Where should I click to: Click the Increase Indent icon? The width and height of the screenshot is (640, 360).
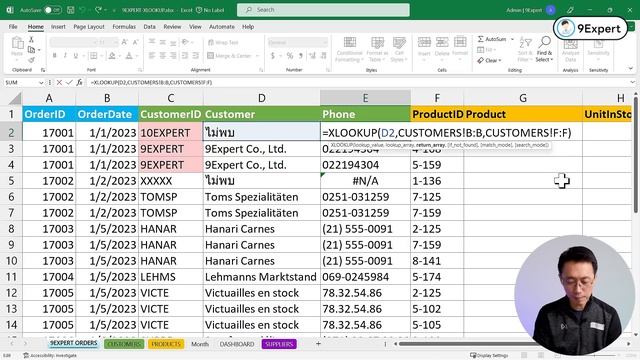196,56
